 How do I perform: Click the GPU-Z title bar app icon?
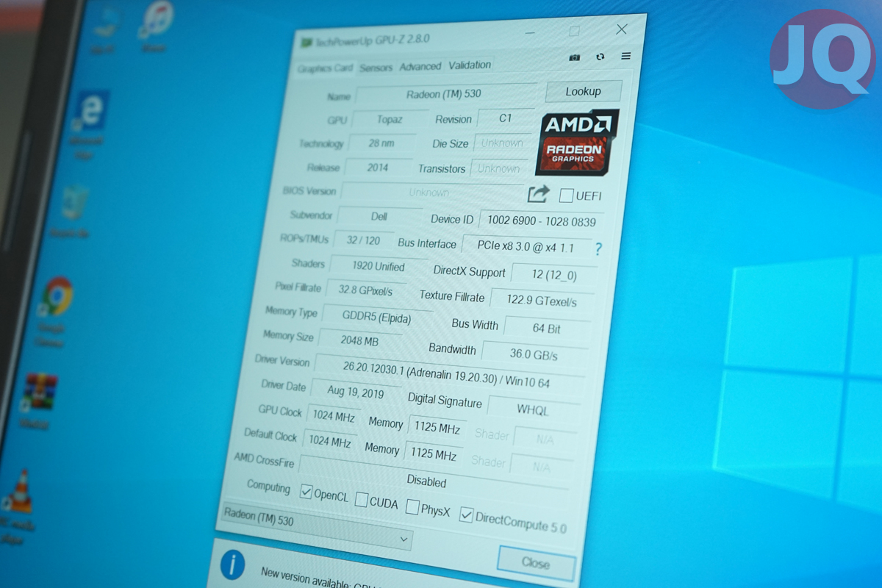coord(305,42)
